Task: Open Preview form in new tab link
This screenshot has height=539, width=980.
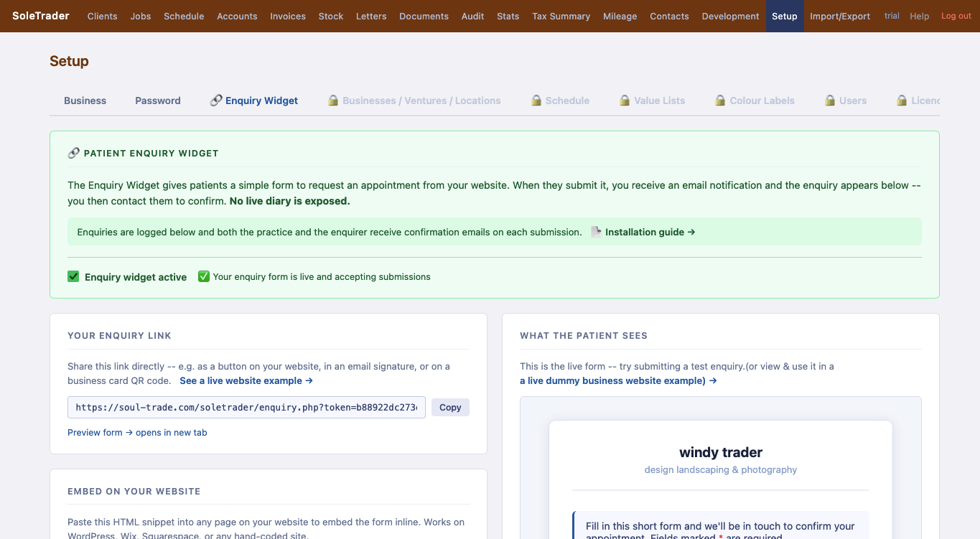Action: pyautogui.click(x=137, y=432)
